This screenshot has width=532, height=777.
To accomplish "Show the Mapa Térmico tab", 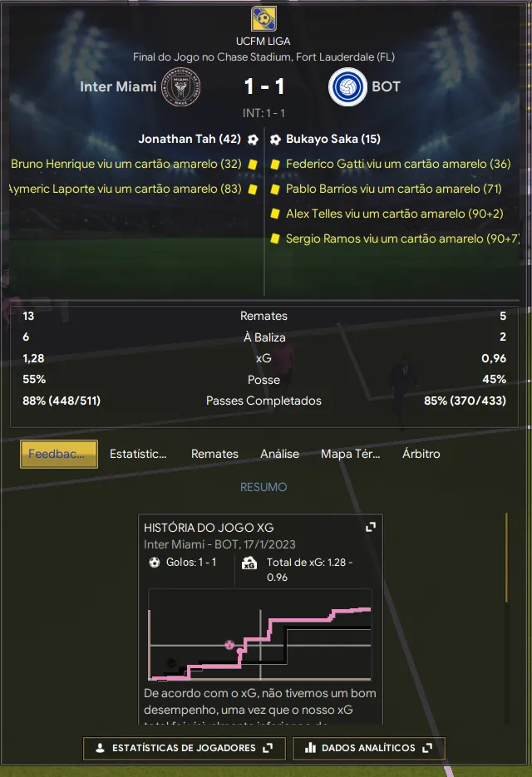I will coord(350,454).
